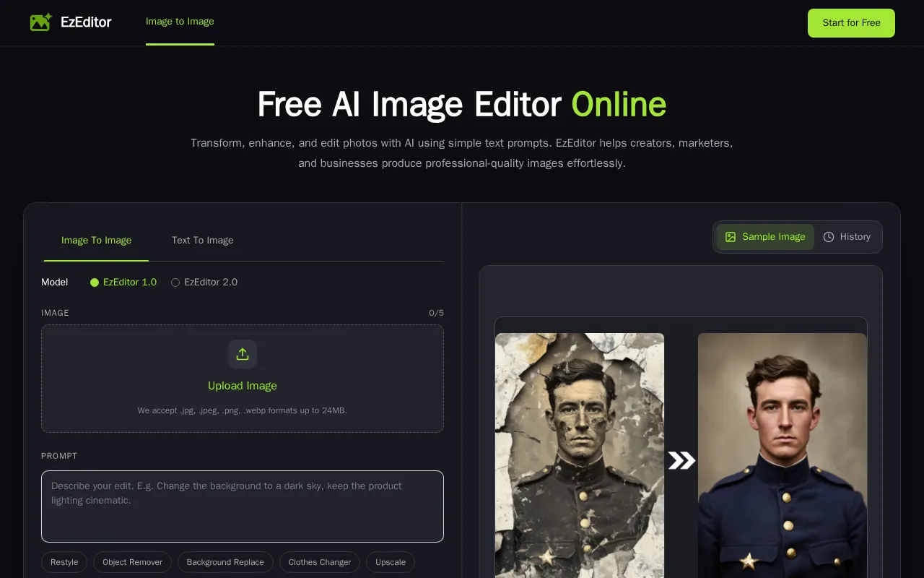The image size is (924, 578).
Task: Choose the Restyle preset chip
Action: [x=64, y=562]
